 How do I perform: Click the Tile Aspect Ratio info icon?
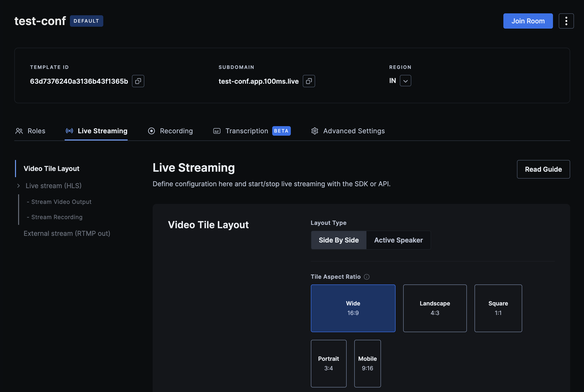pos(366,277)
